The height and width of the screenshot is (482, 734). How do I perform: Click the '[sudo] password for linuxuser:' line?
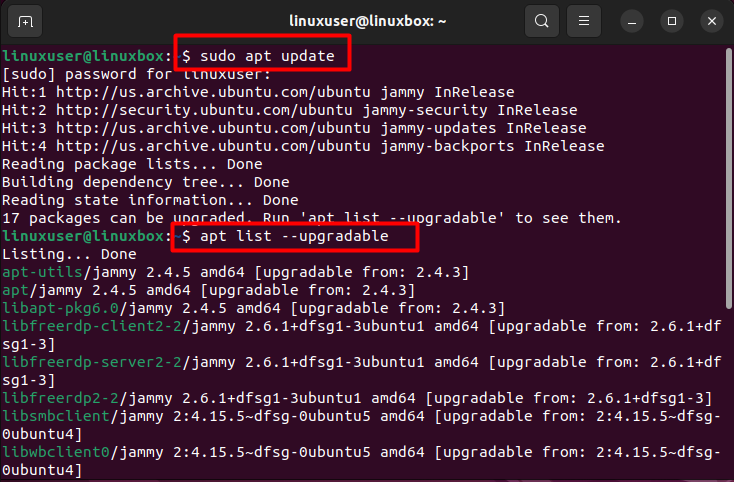point(136,74)
